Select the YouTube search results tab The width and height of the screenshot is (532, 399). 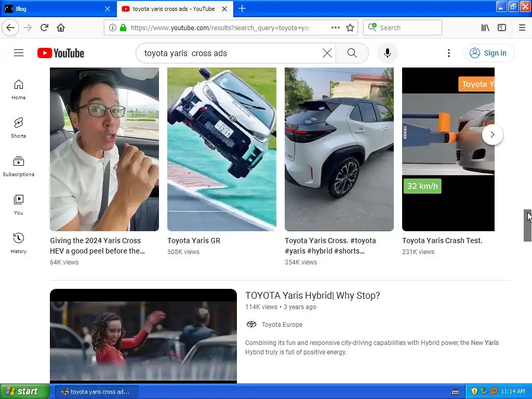click(175, 9)
